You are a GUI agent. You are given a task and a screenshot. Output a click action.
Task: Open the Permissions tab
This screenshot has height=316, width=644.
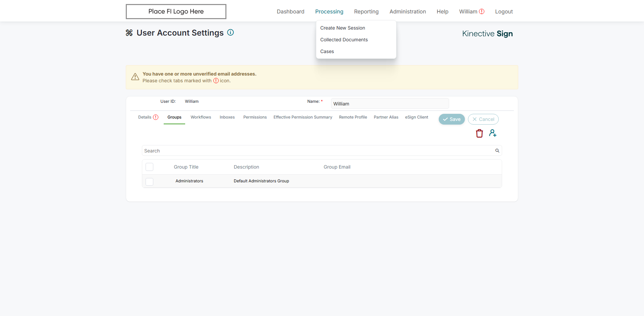pos(255,117)
